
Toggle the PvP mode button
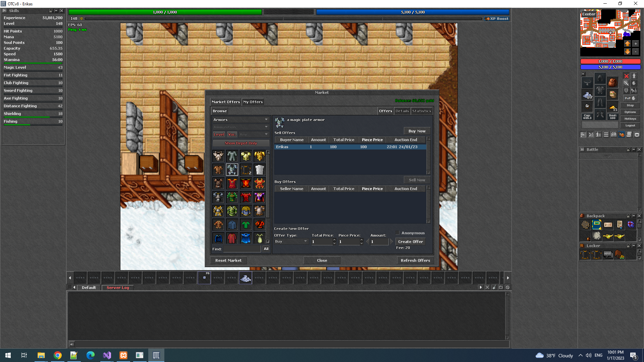click(x=630, y=98)
